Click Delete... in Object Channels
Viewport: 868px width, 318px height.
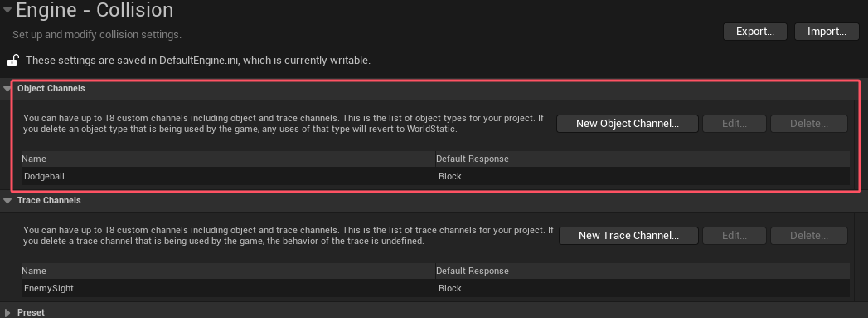click(809, 124)
